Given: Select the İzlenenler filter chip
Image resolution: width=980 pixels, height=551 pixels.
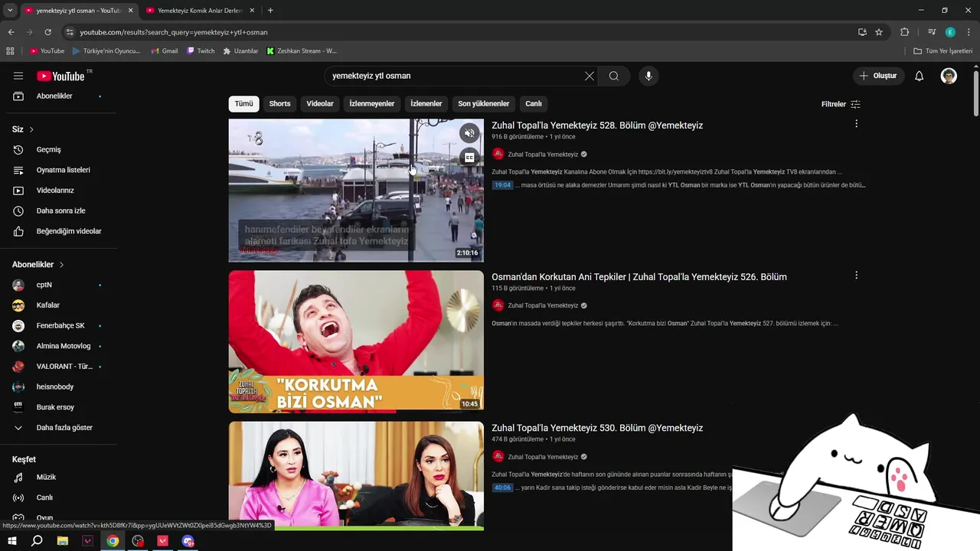Looking at the screenshot, I should click(x=426, y=104).
